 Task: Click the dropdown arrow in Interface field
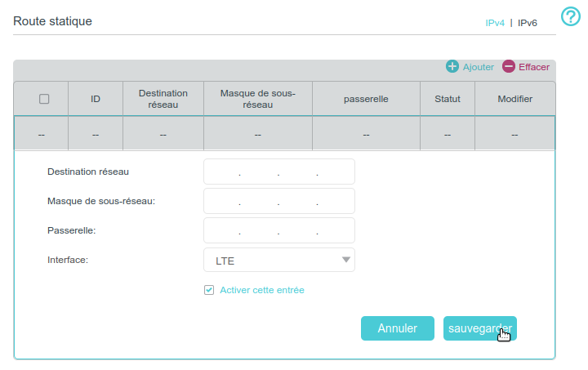346,261
